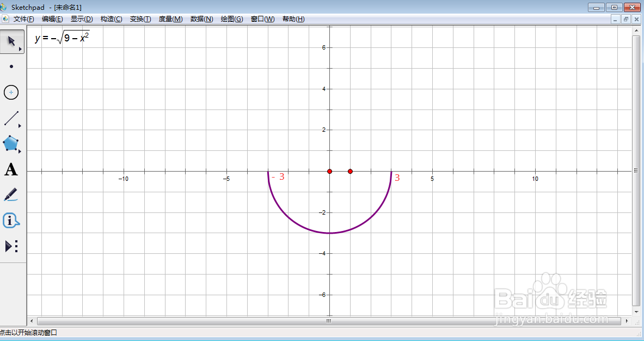644x341 pixels.
Task: Maximize the Sketchpad application window
Action: (x=614, y=8)
